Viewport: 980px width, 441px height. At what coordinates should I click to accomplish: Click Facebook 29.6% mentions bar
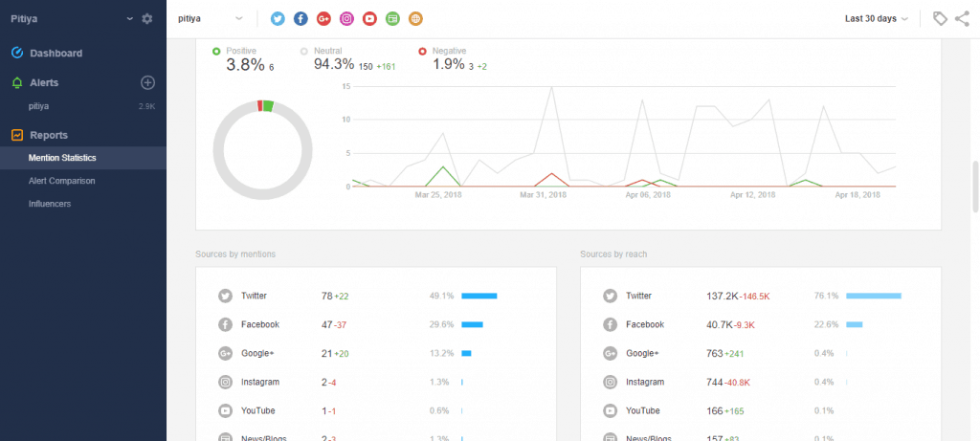(x=473, y=325)
